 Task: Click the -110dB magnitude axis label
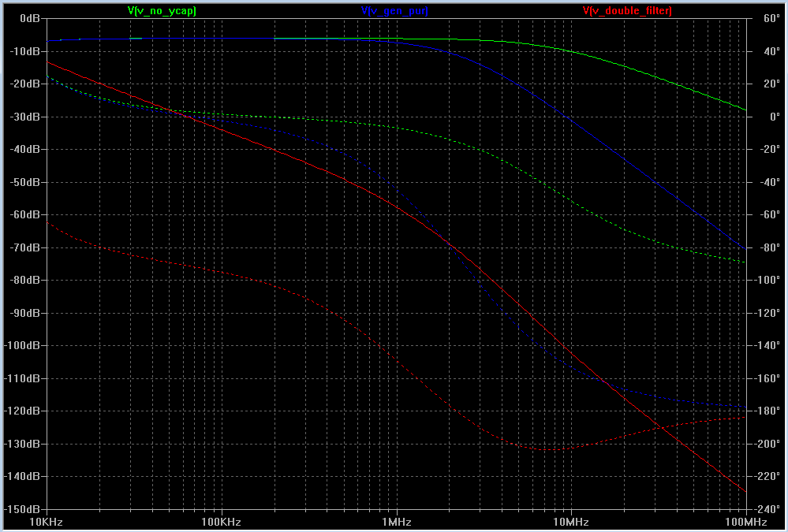22,378
